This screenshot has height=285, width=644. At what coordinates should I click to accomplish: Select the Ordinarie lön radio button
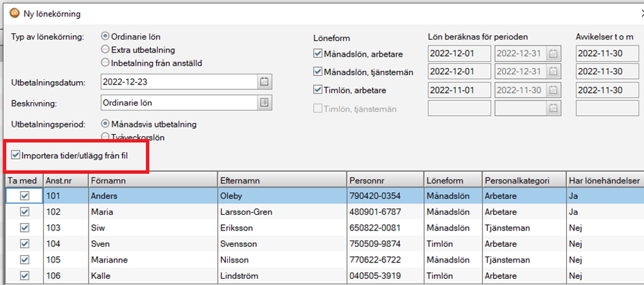pos(105,37)
